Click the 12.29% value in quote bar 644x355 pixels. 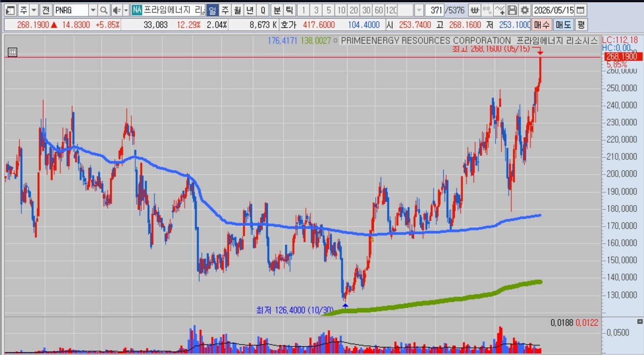189,25
